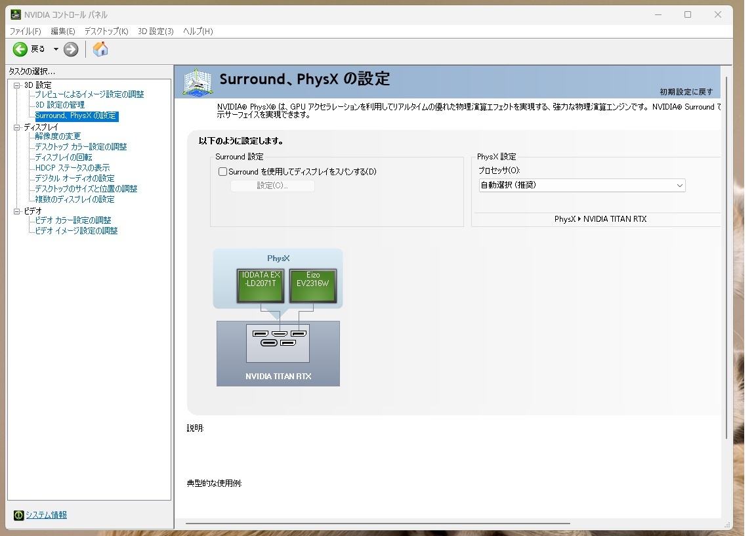Open the デスクトップ(K) menu
Viewport: 756px width, 536px height.
[x=106, y=31]
